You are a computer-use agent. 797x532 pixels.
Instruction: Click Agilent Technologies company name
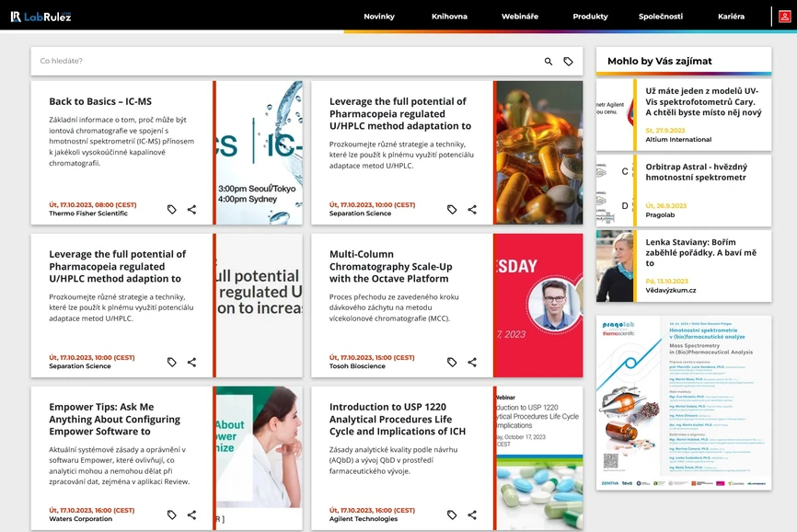coord(364,519)
